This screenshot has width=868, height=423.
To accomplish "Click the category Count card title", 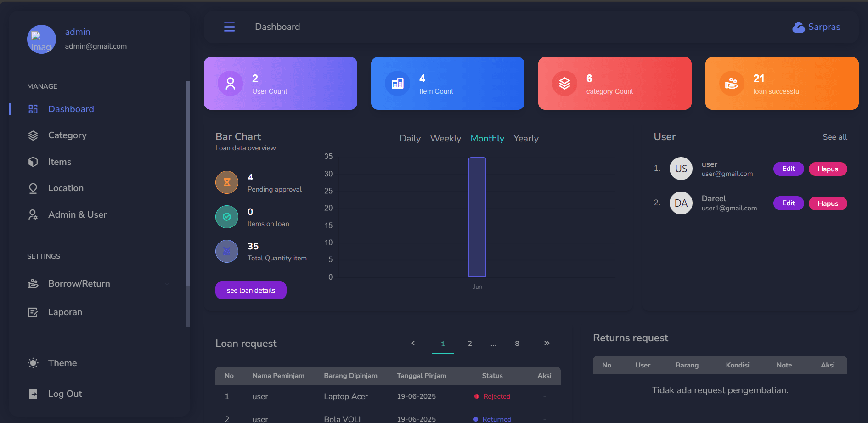I will tap(610, 91).
